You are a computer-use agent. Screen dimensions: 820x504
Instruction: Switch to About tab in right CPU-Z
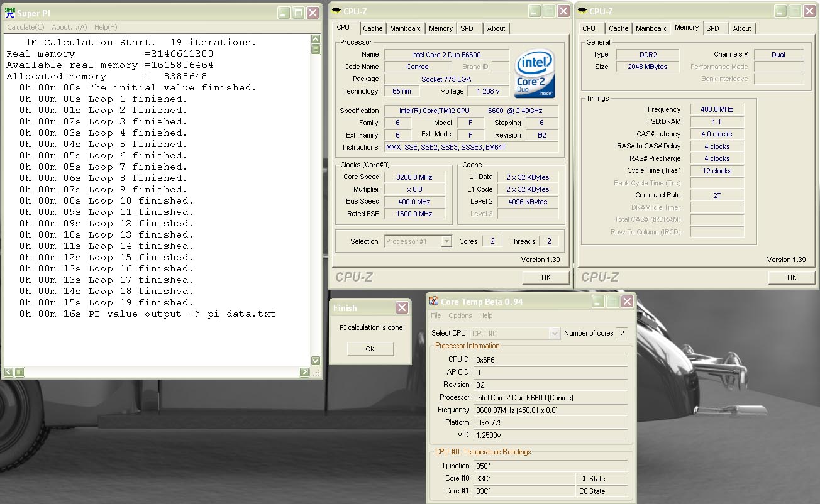(x=742, y=28)
